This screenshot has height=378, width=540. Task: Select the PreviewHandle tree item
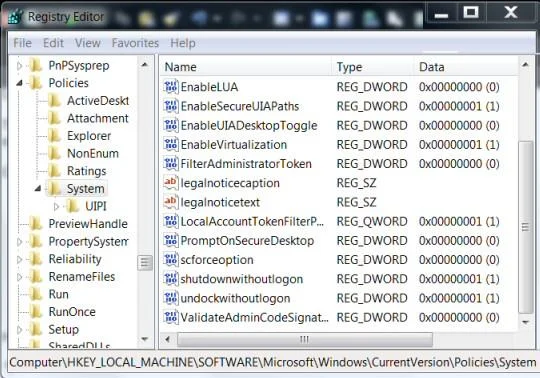[88, 224]
